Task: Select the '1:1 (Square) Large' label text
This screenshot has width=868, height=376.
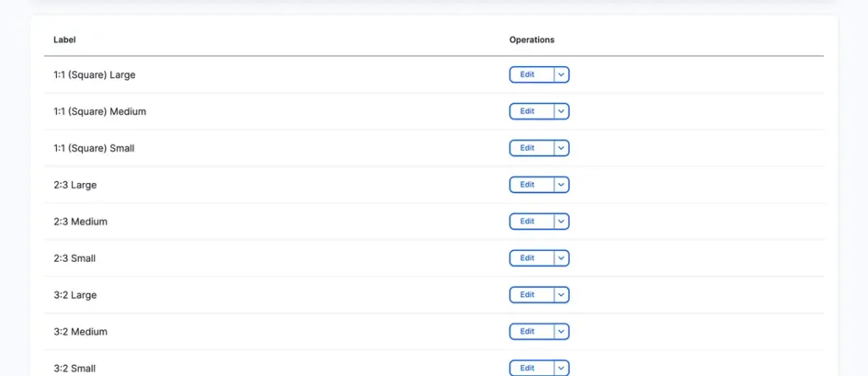Action: tap(94, 75)
